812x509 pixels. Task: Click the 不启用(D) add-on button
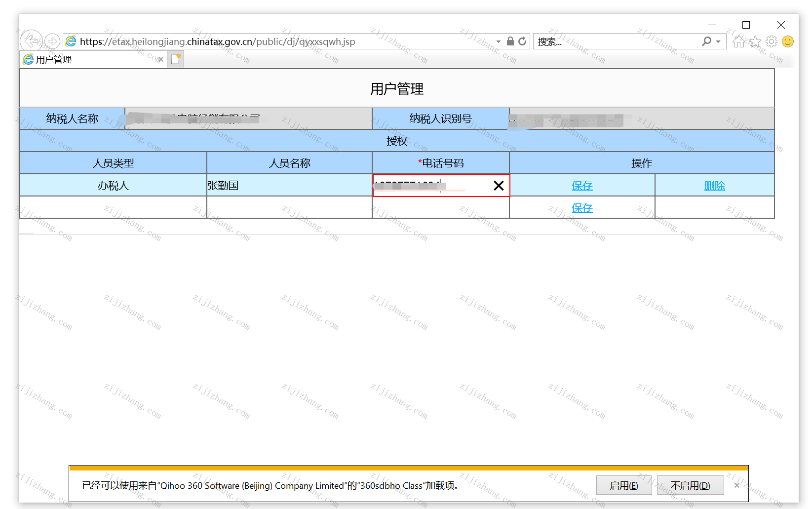pyautogui.click(x=690, y=485)
